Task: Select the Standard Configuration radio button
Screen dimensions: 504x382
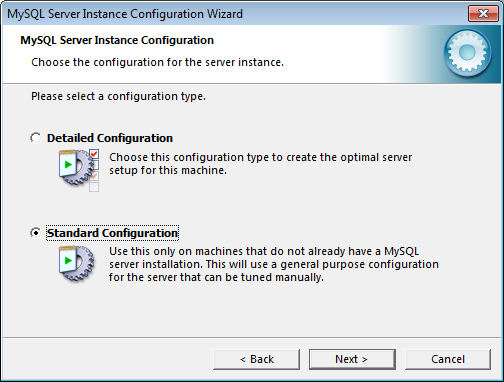Action: click(35, 233)
